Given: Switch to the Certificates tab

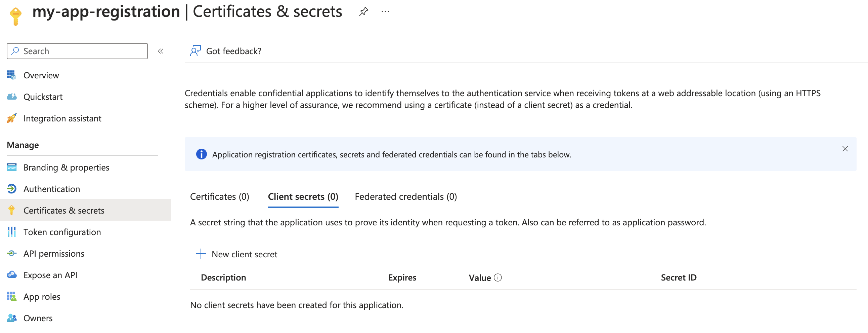Looking at the screenshot, I should [x=219, y=196].
